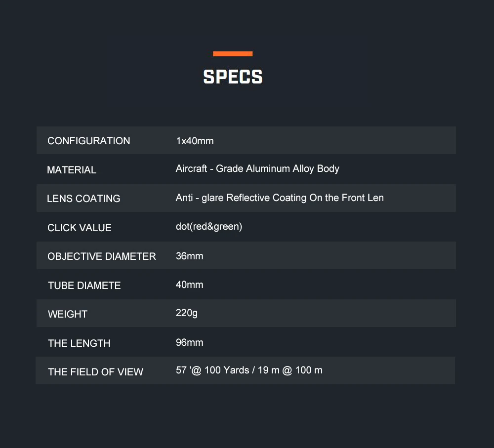The height and width of the screenshot is (448, 494).
Task: Click Aircraft - Grade Aluminum Alloy Body text
Action: tap(257, 169)
